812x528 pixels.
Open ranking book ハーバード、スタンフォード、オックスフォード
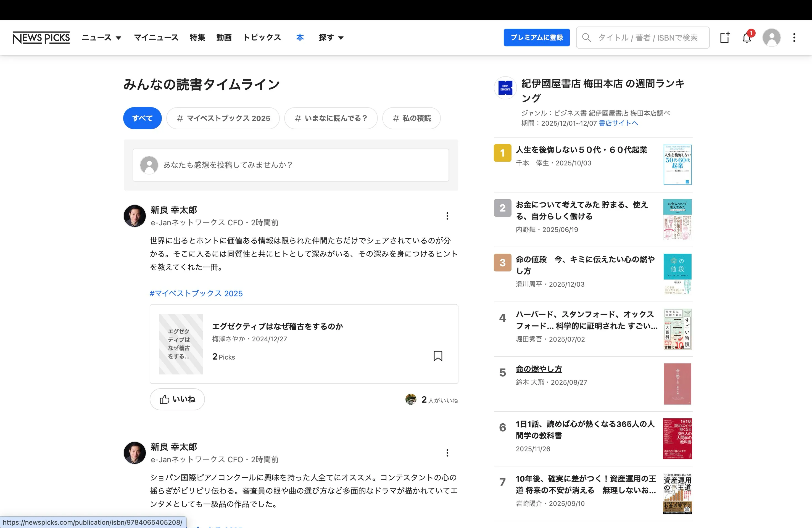(586, 320)
